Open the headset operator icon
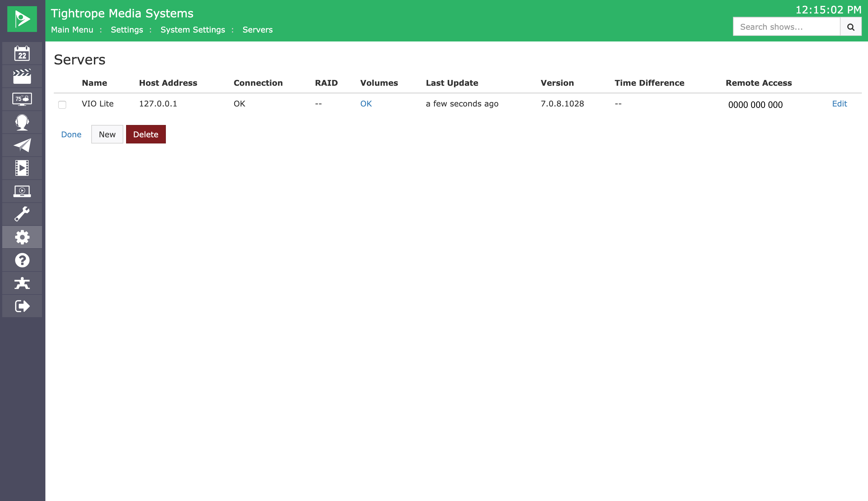 22,122
